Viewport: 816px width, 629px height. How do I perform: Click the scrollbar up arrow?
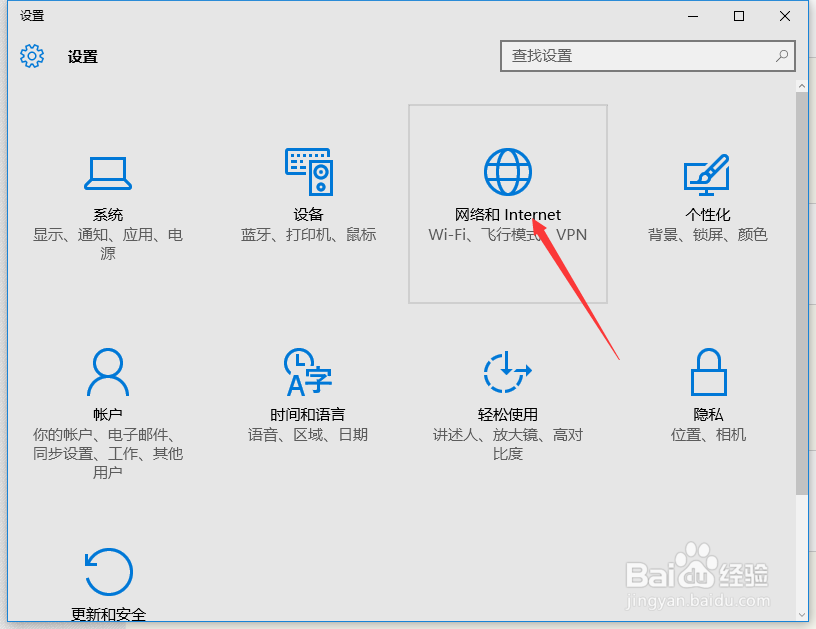pyautogui.click(x=803, y=84)
